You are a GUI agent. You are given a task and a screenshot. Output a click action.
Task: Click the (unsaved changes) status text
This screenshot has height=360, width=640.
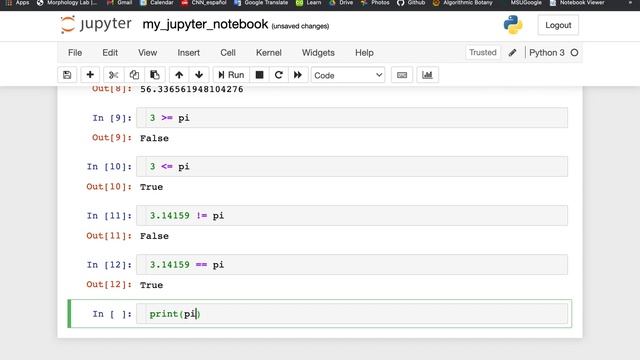[x=300, y=26]
